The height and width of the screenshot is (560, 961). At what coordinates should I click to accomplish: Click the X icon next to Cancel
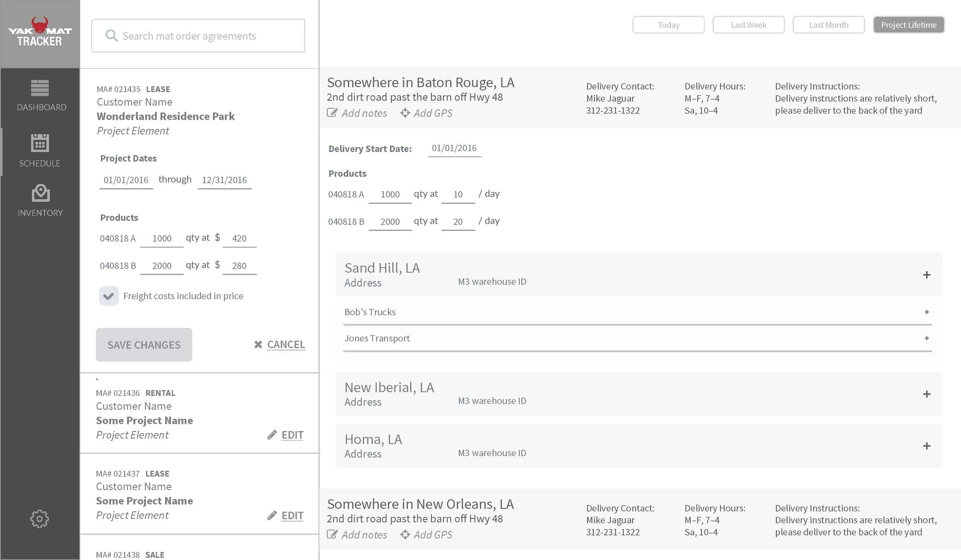[258, 345]
